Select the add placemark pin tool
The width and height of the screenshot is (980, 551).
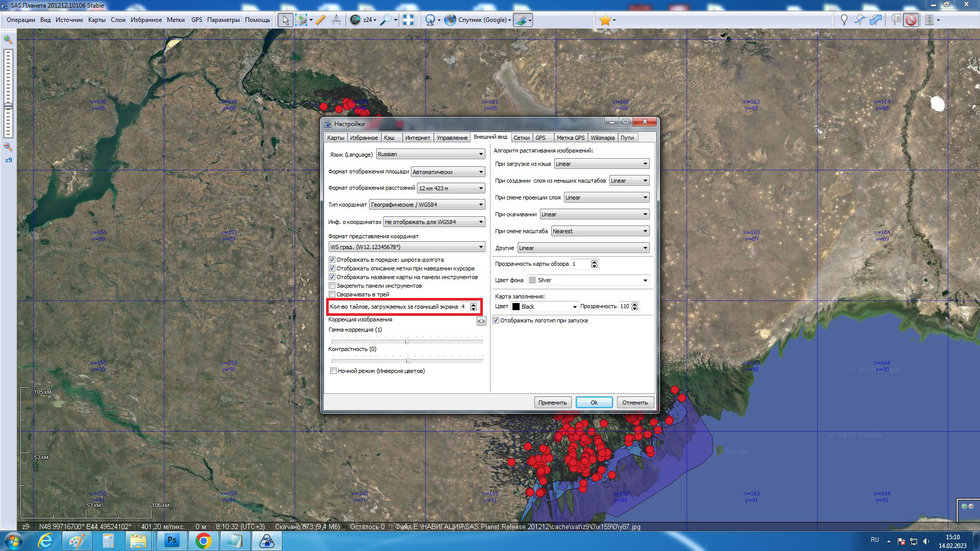click(x=844, y=20)
